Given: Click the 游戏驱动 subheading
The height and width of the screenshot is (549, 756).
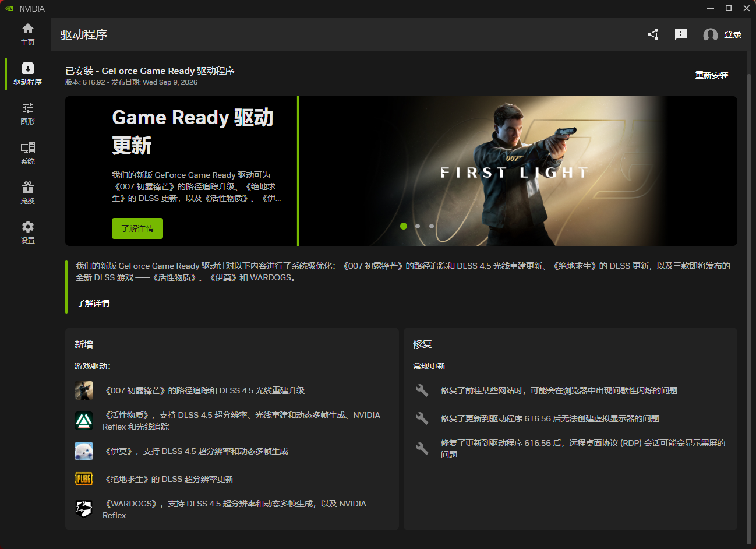Looking at the screenshot, I should point(93,366).
